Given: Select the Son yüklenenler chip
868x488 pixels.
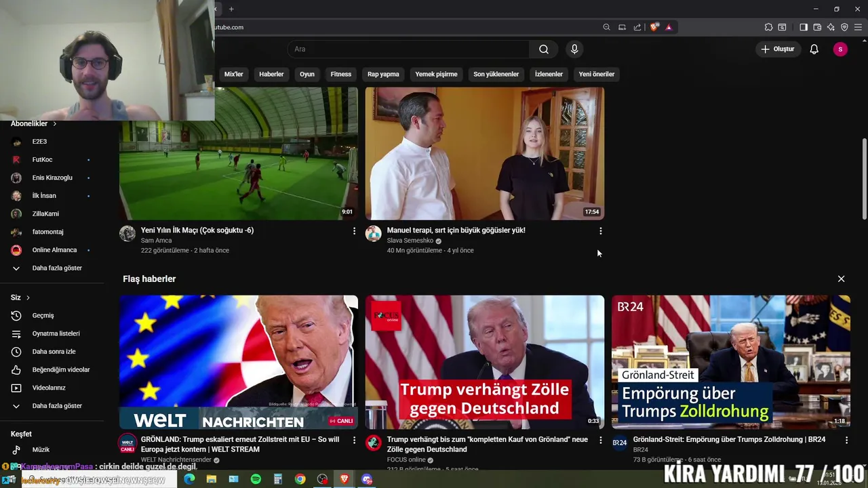Looking at the screenshot, I should pos(496,74).
